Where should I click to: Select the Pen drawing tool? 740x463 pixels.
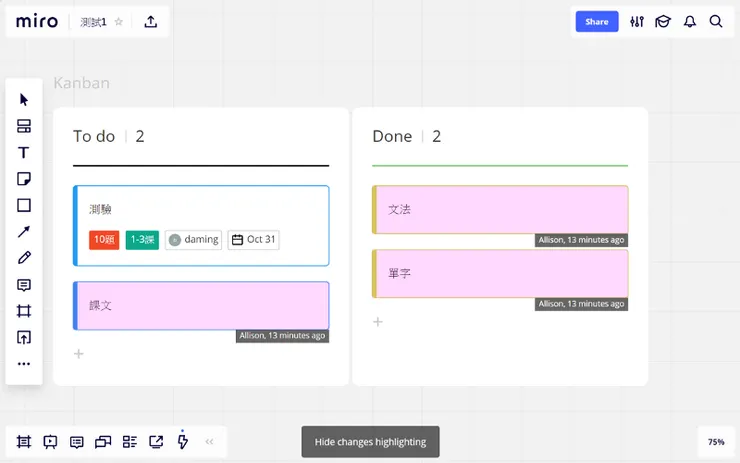click(x=24, y=258)
